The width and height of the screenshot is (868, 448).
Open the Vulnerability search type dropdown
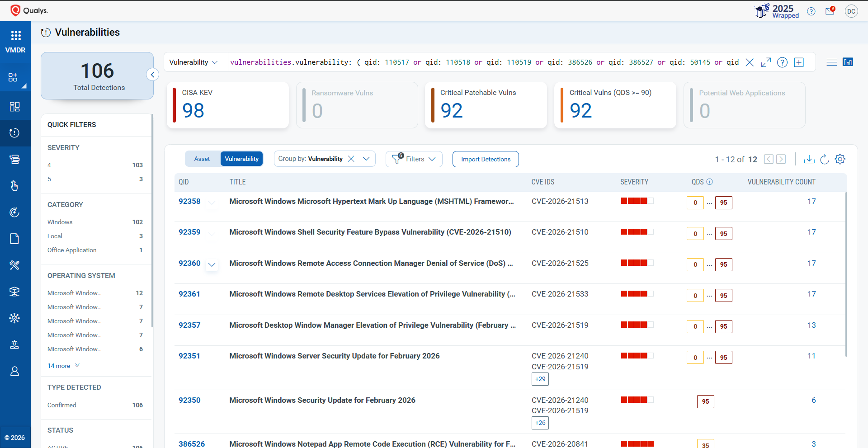coord(193,62)
